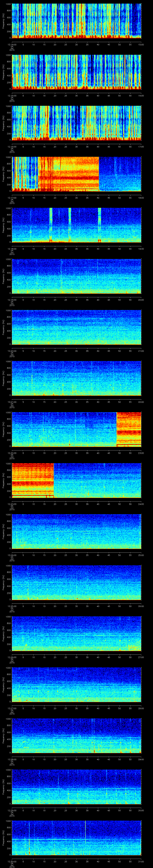This screenshot has width=153, height=868.
Task: Click the 15:00 end time label
Action: point(141,44)
